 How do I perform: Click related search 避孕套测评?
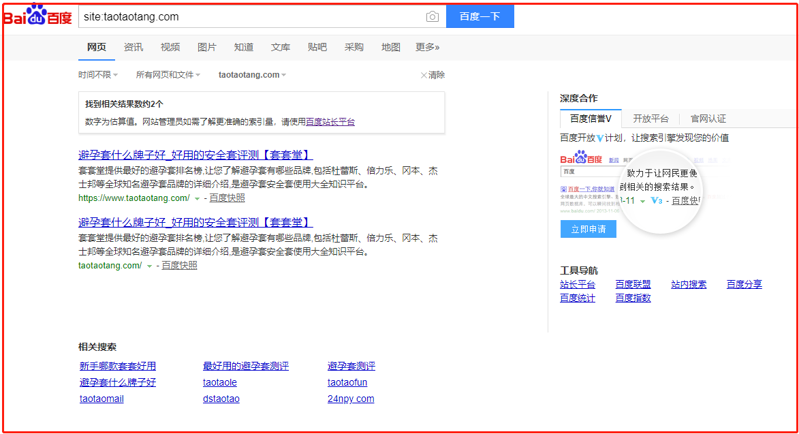[x=351, y=366]
